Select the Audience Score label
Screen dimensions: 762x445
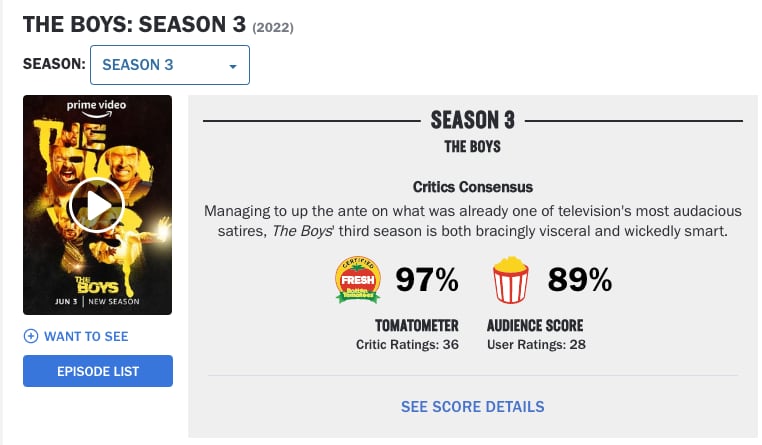pos(535,325)
